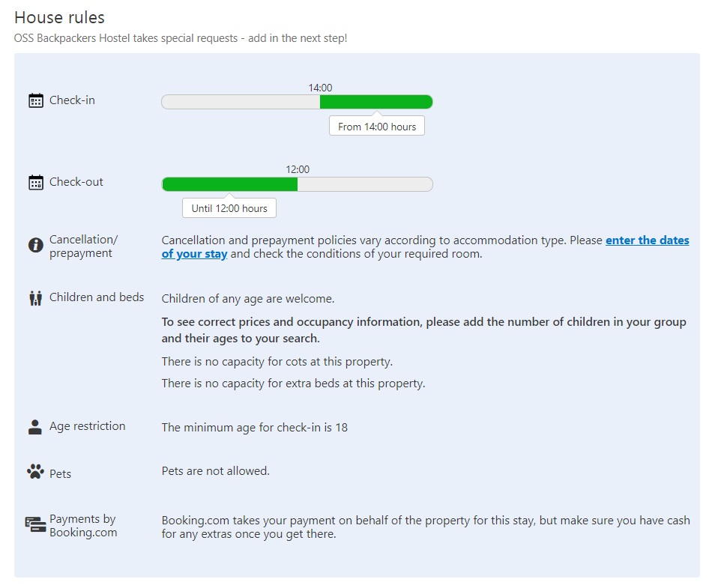Click the 'Pets are not allowed.' text

click(215, 471)
